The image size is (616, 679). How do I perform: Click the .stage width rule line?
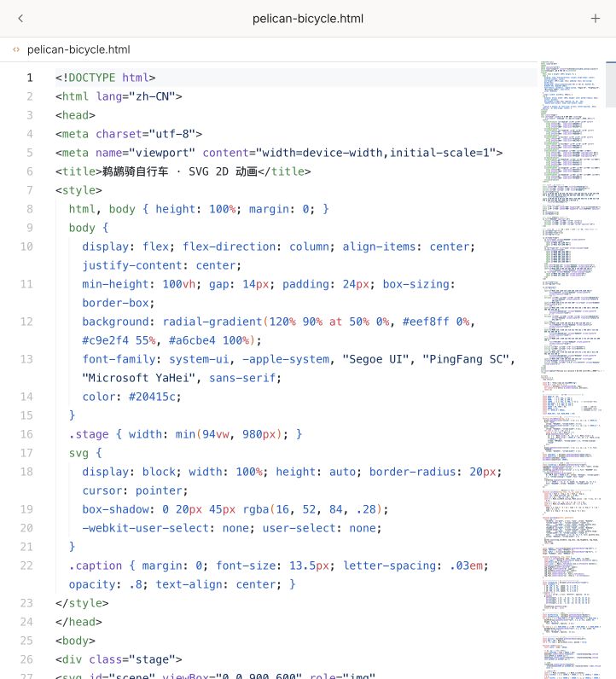point(185,434)
